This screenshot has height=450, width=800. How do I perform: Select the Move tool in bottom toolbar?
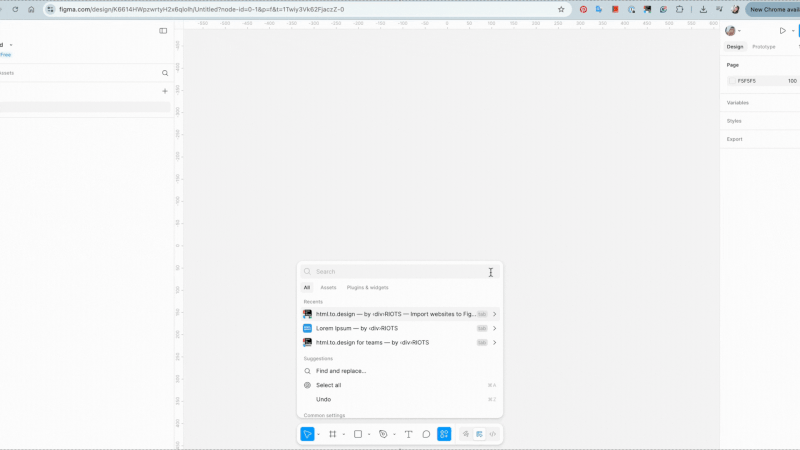tap(307, 434)
